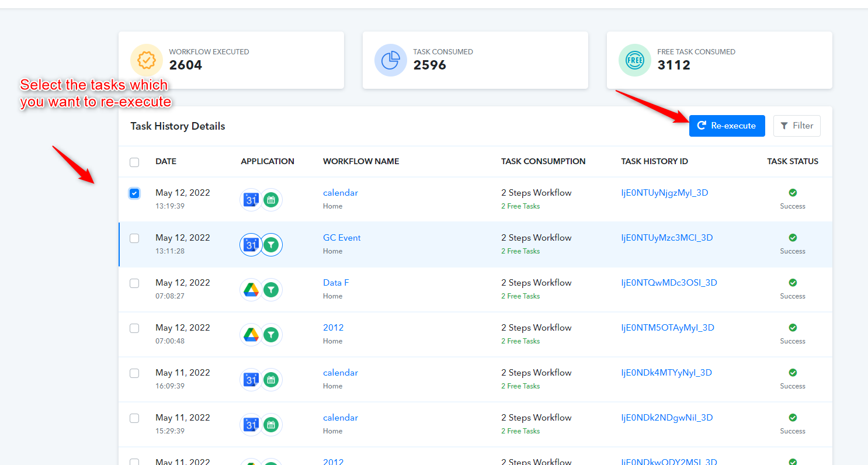Select the Data F task checkbox
The width and height of the screenshot is (868, 465).
tap(134, 283)
